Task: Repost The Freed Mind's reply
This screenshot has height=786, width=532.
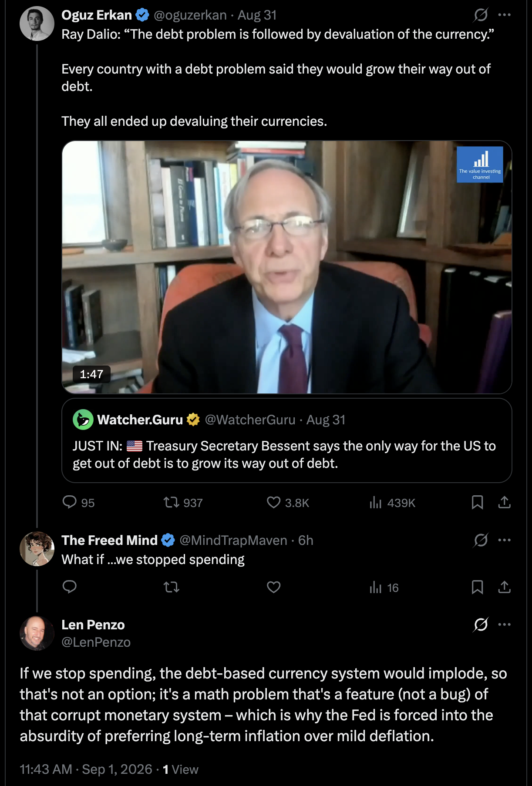Action: click(x=171, y=588)
